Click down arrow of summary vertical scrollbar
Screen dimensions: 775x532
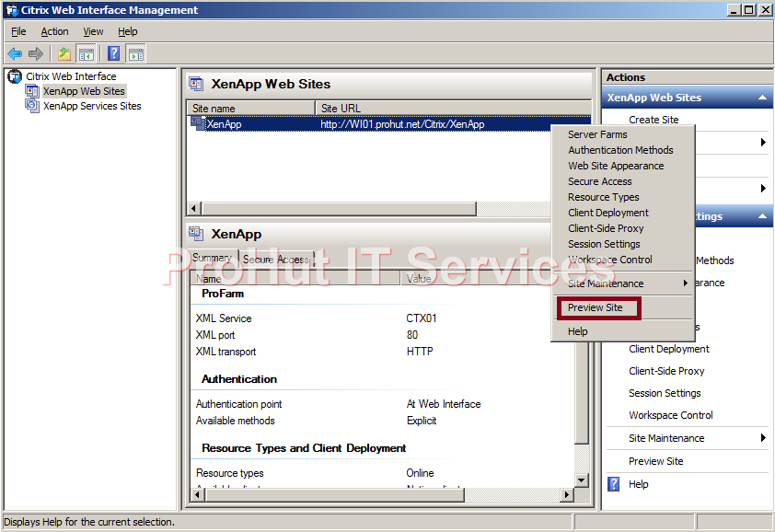(582, 480)
